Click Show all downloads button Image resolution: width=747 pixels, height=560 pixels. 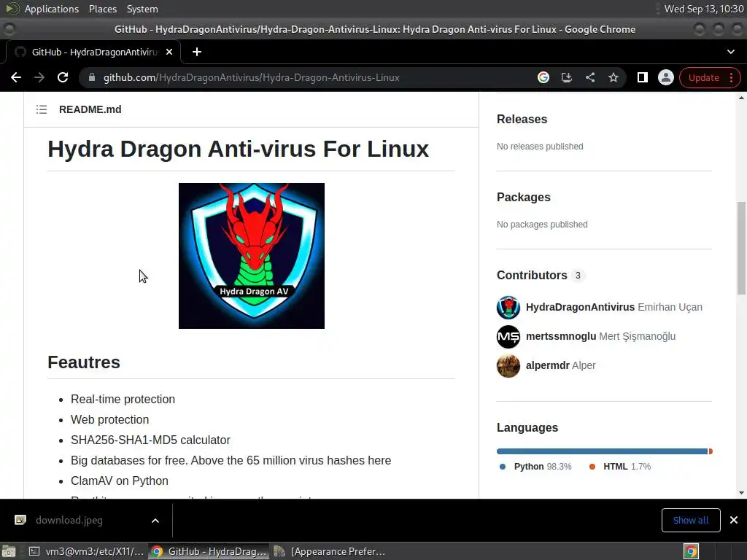point(691,520)
